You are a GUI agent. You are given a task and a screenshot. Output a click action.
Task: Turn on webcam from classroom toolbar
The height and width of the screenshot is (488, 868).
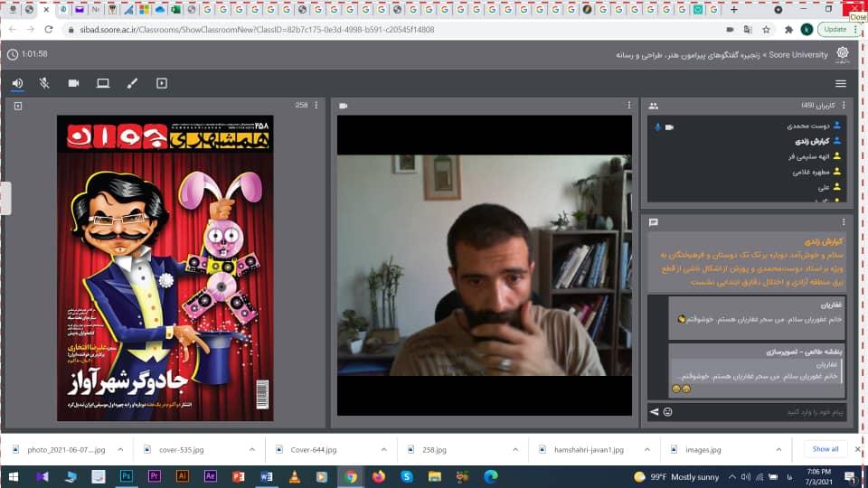[73, 83]
